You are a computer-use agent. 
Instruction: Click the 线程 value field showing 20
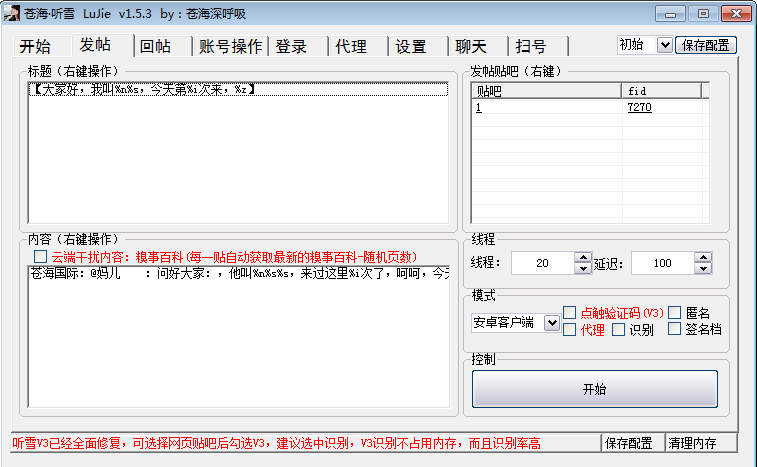[543, 263]
